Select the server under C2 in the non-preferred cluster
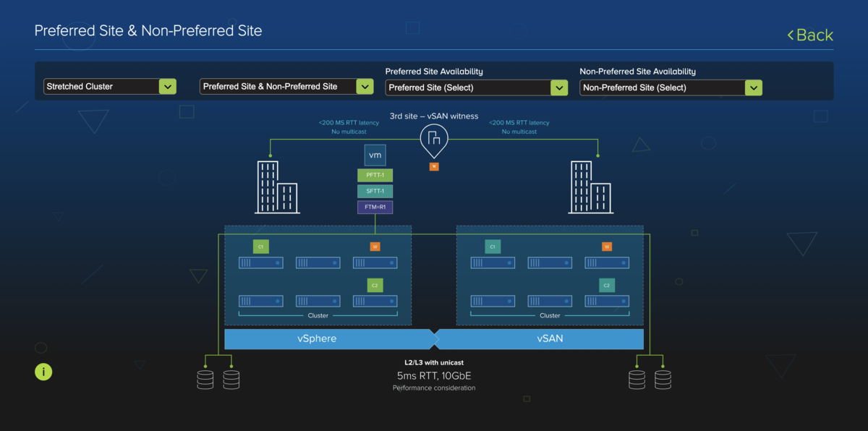This screenshot has height=431, width=868. [606, 301]
